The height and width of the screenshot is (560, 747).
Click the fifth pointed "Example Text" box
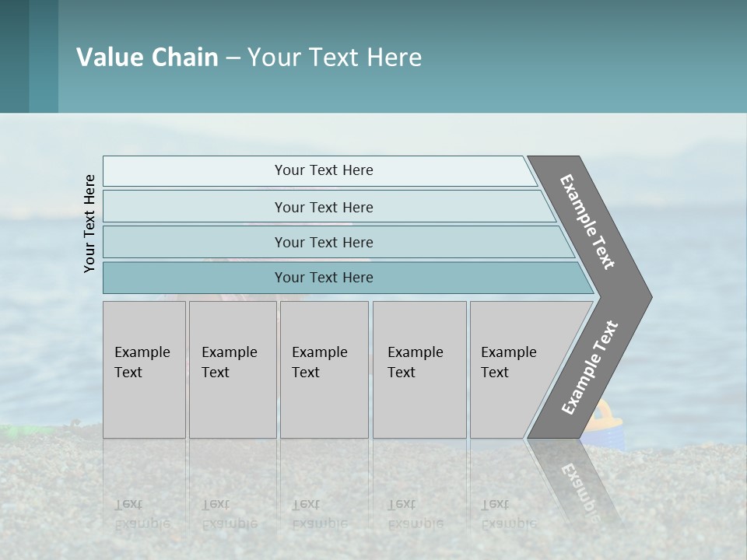pyautogui.click(x=517, y=369)
